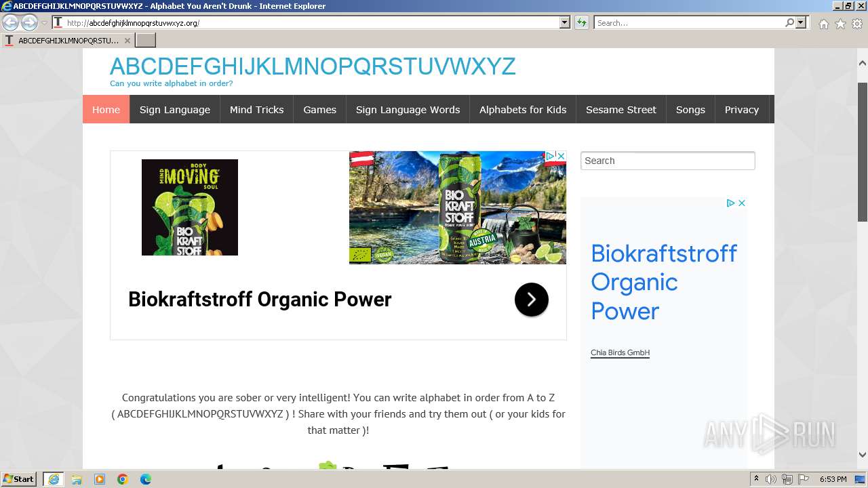This screenshot has height=488, width=868.
Task: Click the page scrollbar up arrow
Action: coord(863,63)
